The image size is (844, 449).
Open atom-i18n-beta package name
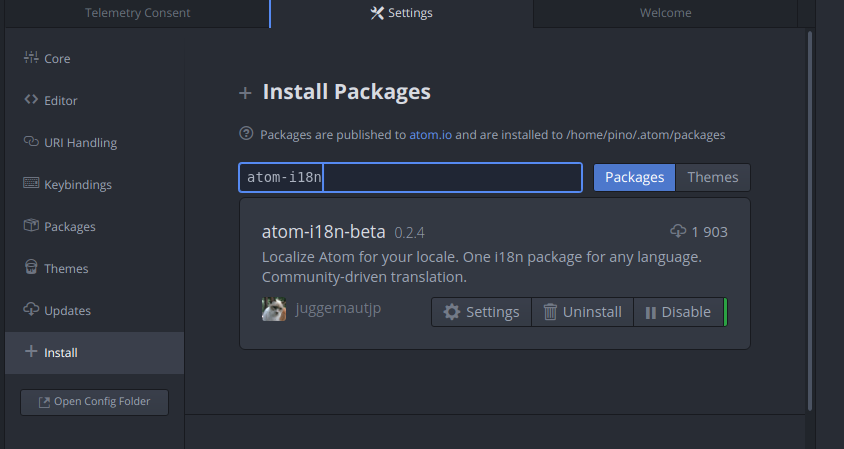coord(323,232)
